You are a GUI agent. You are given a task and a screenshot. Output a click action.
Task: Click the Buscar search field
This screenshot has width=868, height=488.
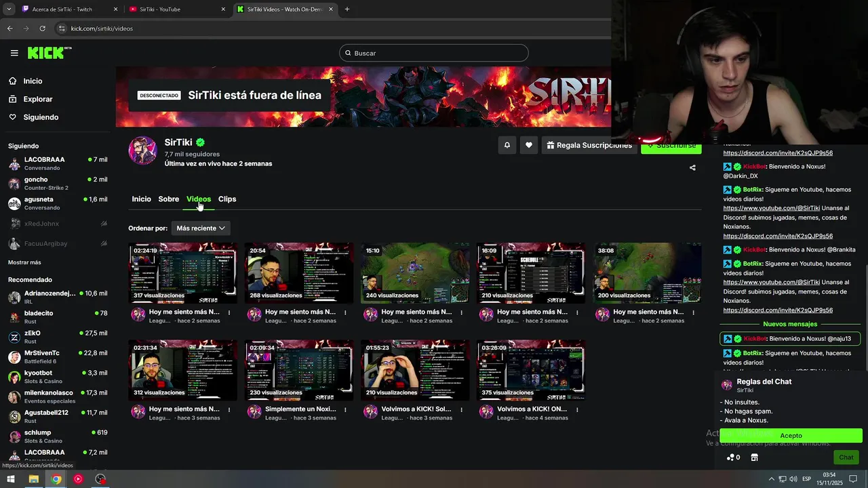coord(434,53)
